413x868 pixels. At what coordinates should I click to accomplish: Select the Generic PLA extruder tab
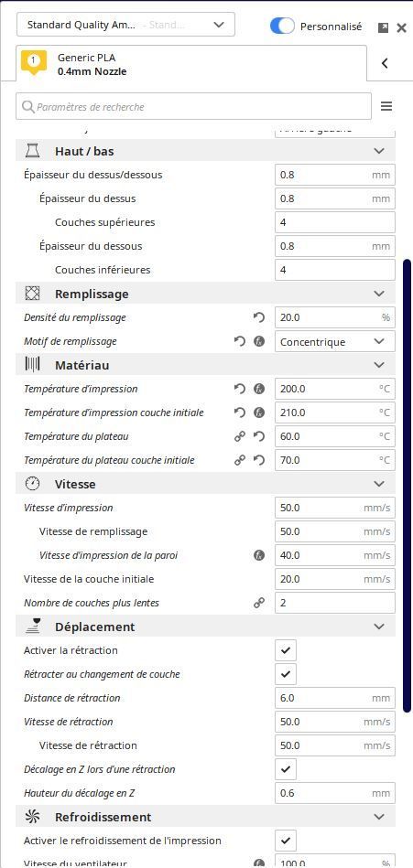(x=191, y=64)
